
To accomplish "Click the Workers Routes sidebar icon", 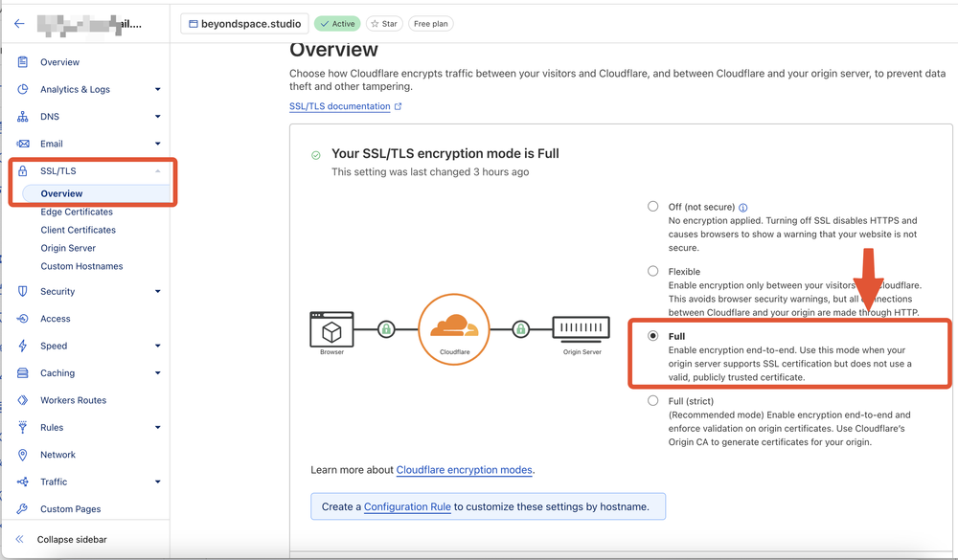I will coord(21,400).
